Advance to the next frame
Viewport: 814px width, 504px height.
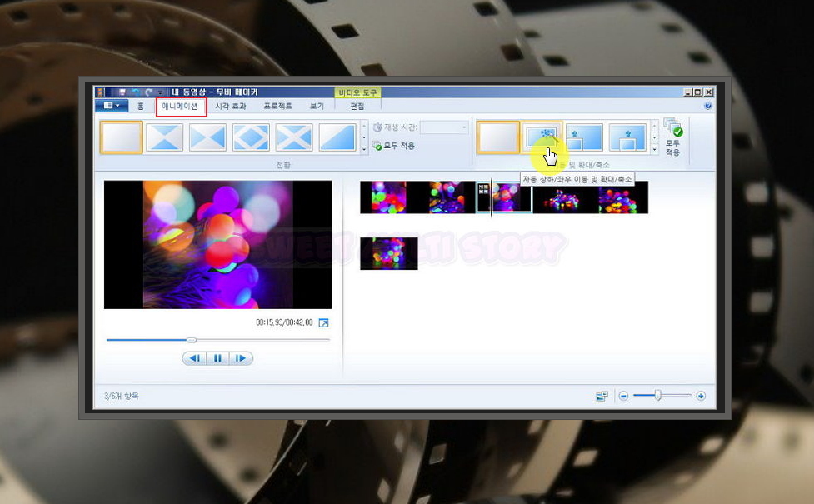(240, 358)
